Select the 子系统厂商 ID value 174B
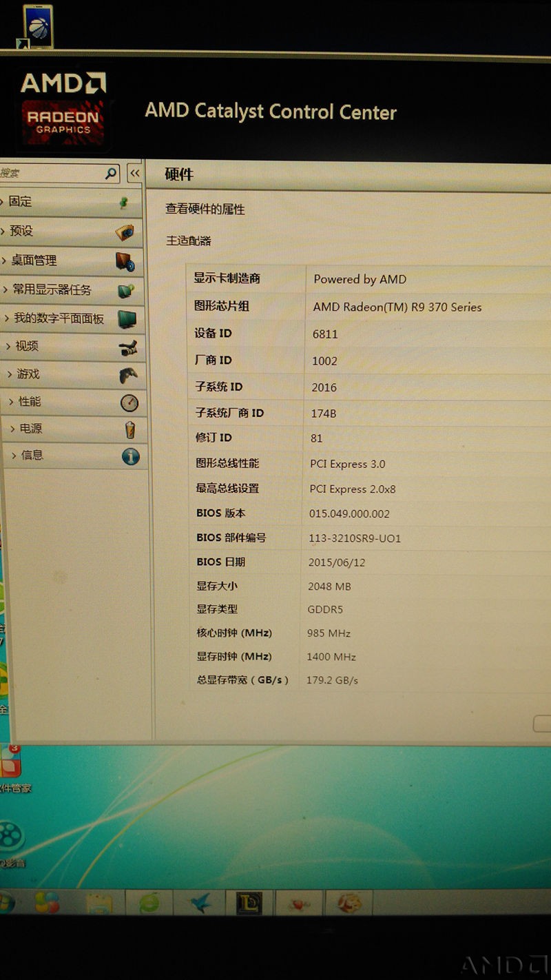551x980 pixels. [x=324, y=414]
